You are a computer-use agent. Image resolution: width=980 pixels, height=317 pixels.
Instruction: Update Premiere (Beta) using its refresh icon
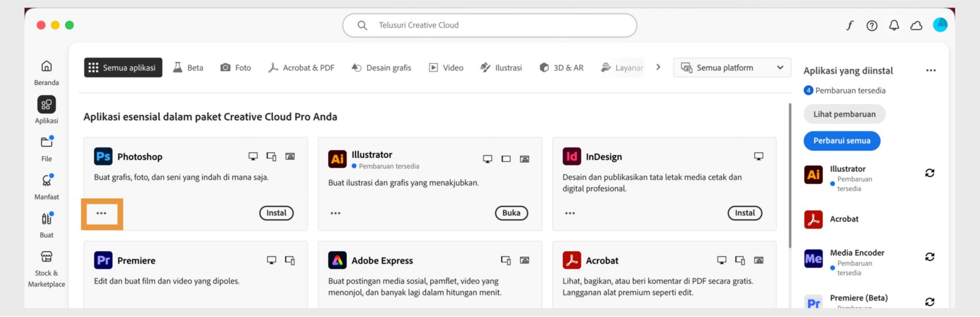point(929,302)
